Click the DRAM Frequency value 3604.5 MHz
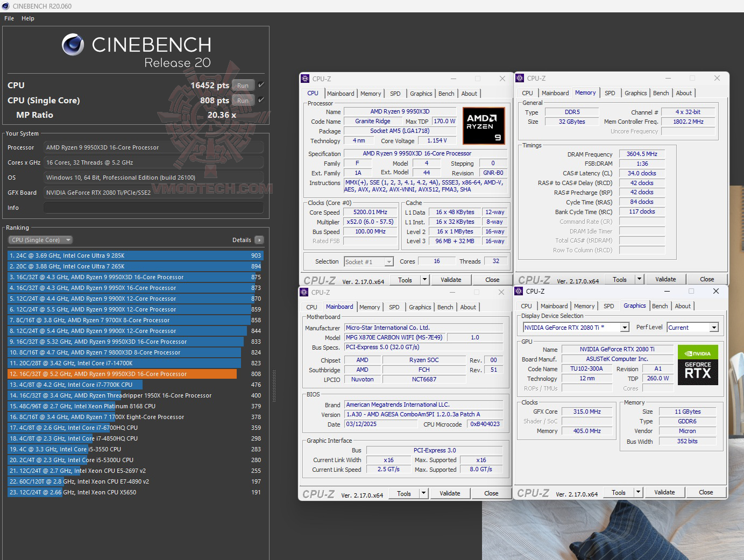 coord(642,154)
